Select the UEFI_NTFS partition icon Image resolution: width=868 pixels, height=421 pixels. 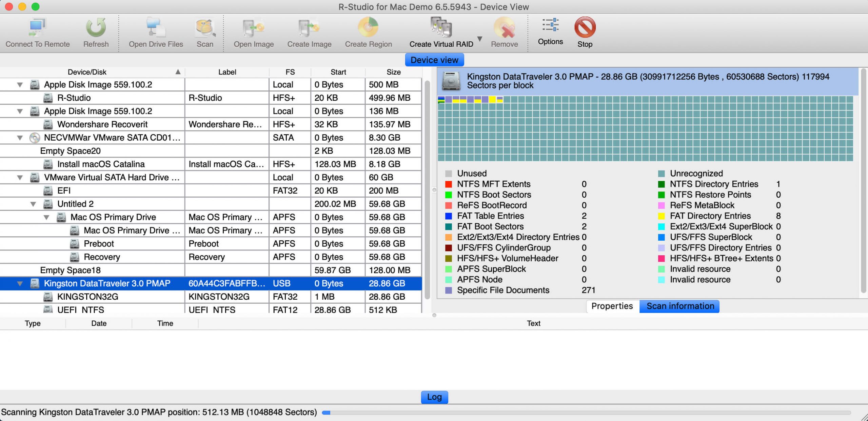click(x=48, y=309)
